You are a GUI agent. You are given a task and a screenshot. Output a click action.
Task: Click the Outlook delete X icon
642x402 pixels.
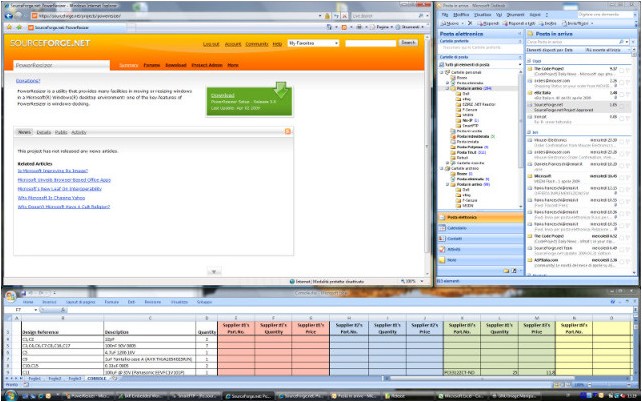(x=470, y=23)
